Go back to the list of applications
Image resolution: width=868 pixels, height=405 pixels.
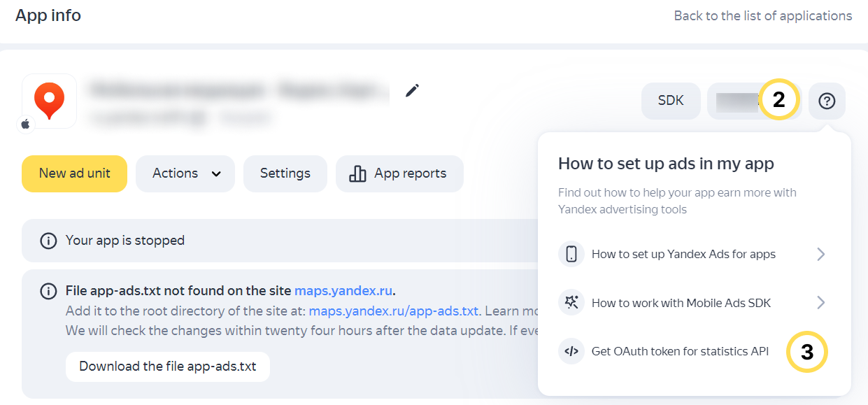click(x=762, y=15)
